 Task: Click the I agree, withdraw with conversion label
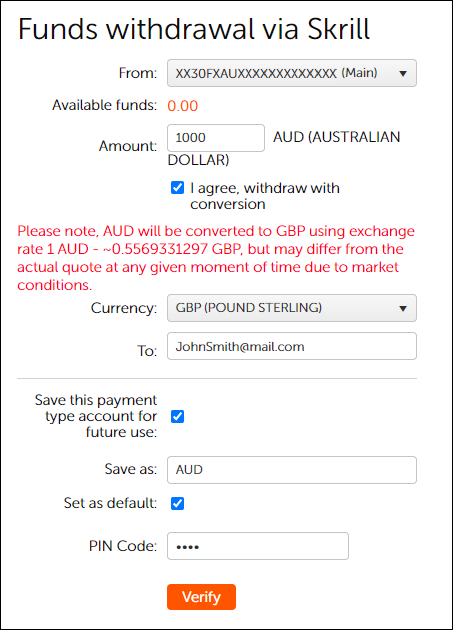point(265,196)
